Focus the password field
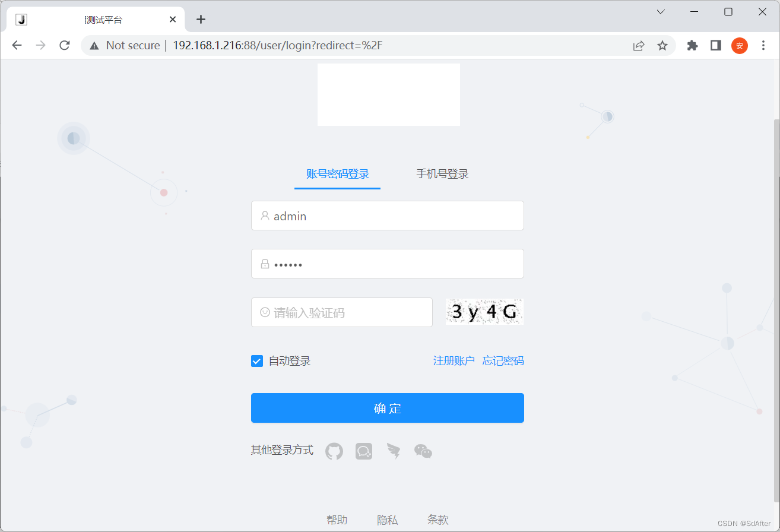780x532 pixels. [388, 264]
